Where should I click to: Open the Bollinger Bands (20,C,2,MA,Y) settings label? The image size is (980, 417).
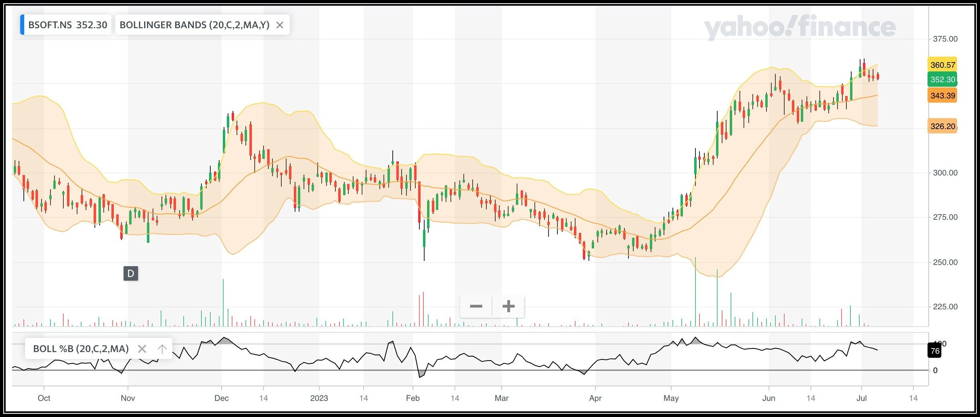[195, 25]
